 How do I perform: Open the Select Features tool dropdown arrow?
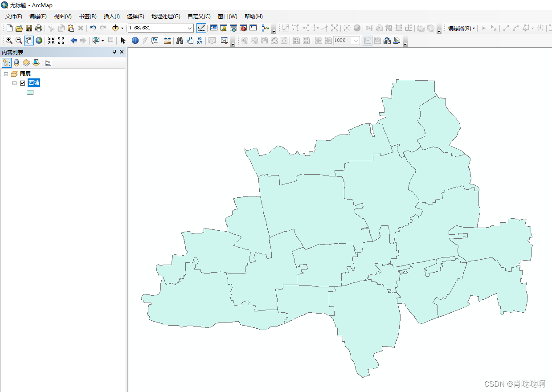[x=102, y=41]
